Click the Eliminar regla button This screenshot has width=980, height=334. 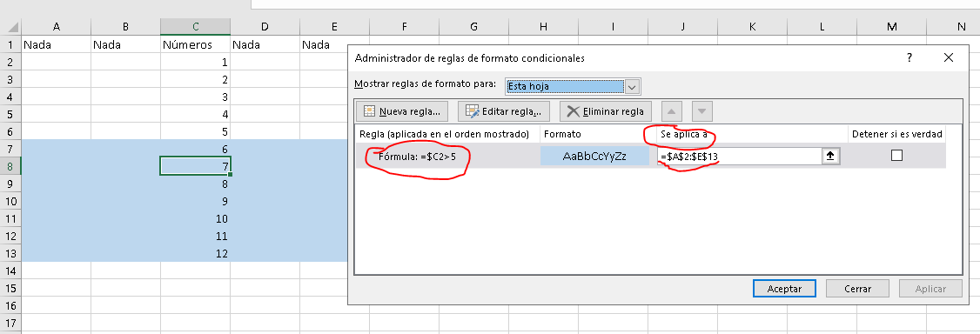[606, 111]
